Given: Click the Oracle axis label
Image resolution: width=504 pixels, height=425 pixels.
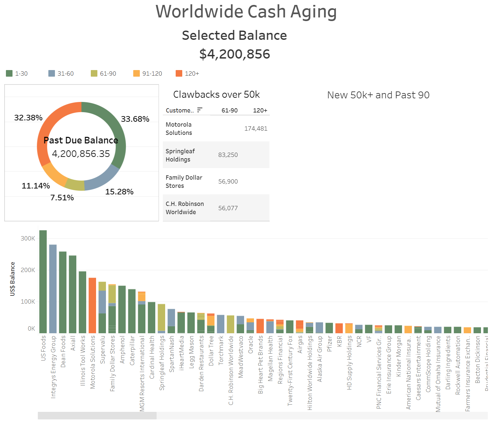Looking at the screenshot, I should tap(250, 345).
